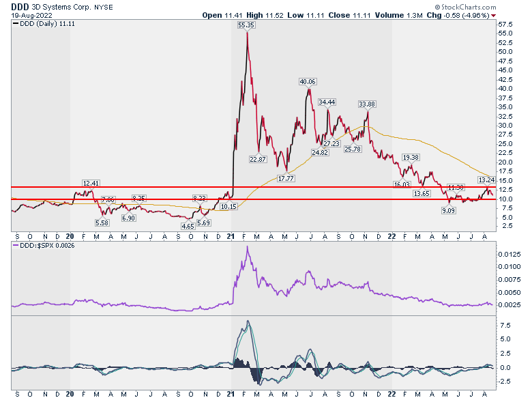The height and width of the screenshot is (400, 532).
Task: Click the DDD:$SPX 0.0026 legend label
Action: (47, 246)
